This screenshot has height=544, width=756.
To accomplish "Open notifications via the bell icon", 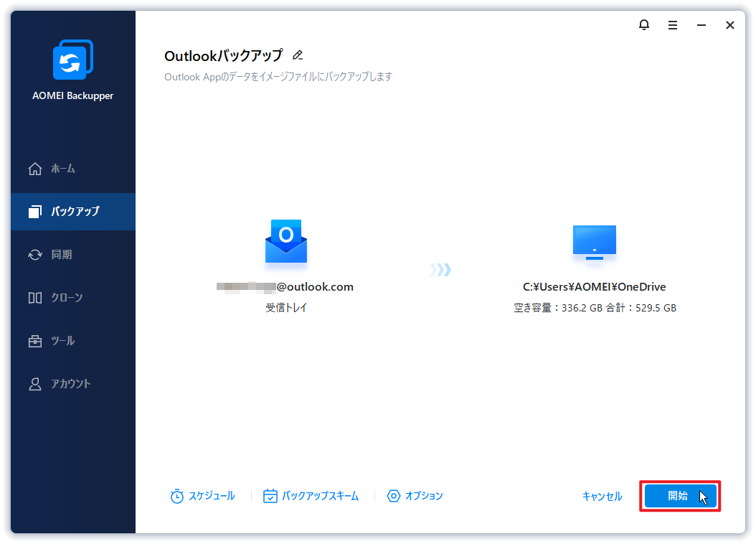I will pyautogui.click(x=643, y=24).
